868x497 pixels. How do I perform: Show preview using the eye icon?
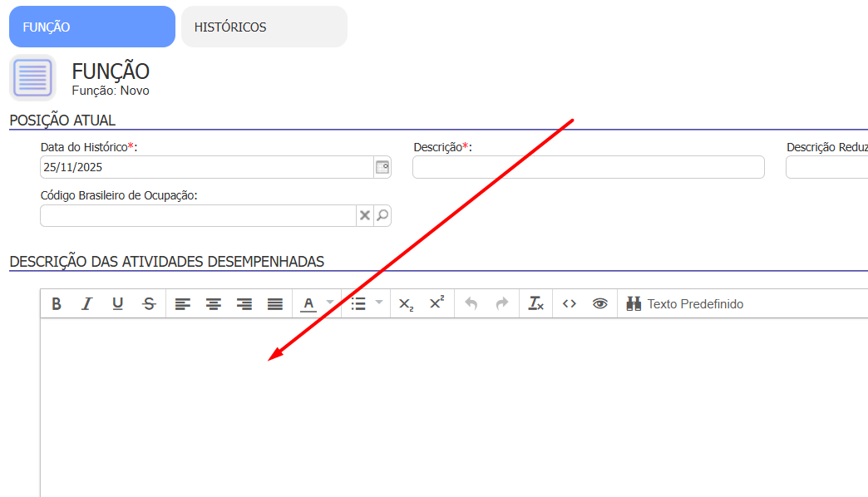[599, 304]
